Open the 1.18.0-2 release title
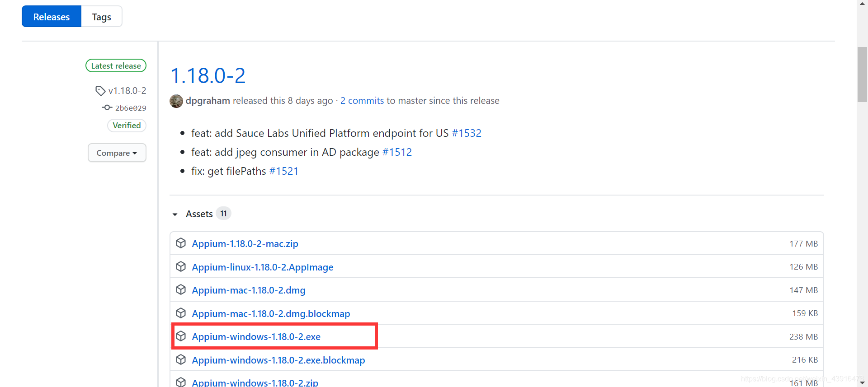Image resolution: width=868 pixels, height=387 pixels. 208,75
